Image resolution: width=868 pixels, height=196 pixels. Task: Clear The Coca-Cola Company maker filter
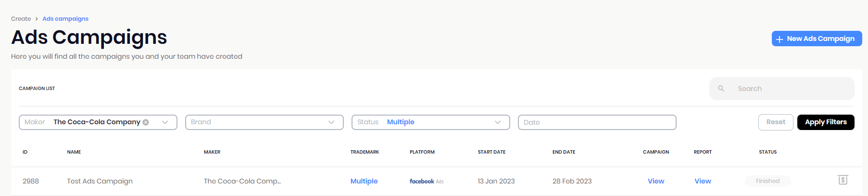point(146,122)
